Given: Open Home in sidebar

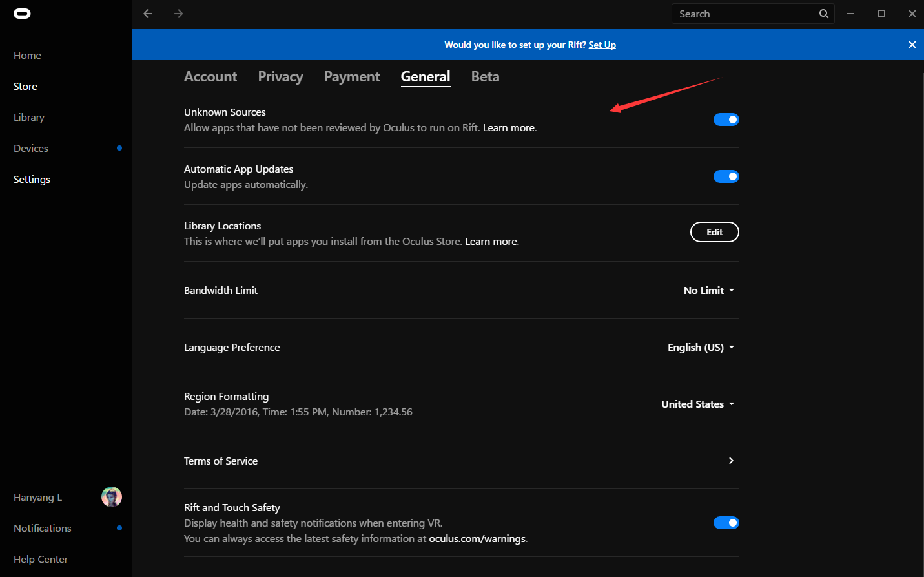Looking at the screenshot, I should [27, 56].
